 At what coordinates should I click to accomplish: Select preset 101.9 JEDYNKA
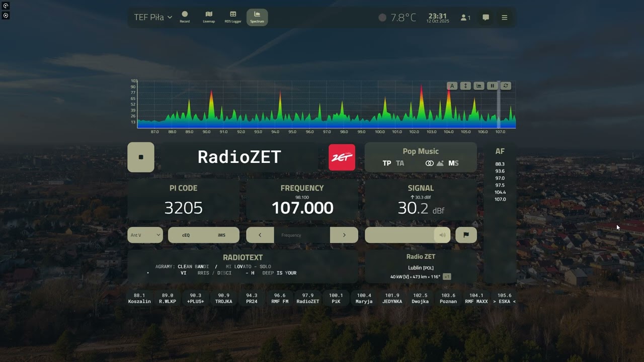[392, 299]
